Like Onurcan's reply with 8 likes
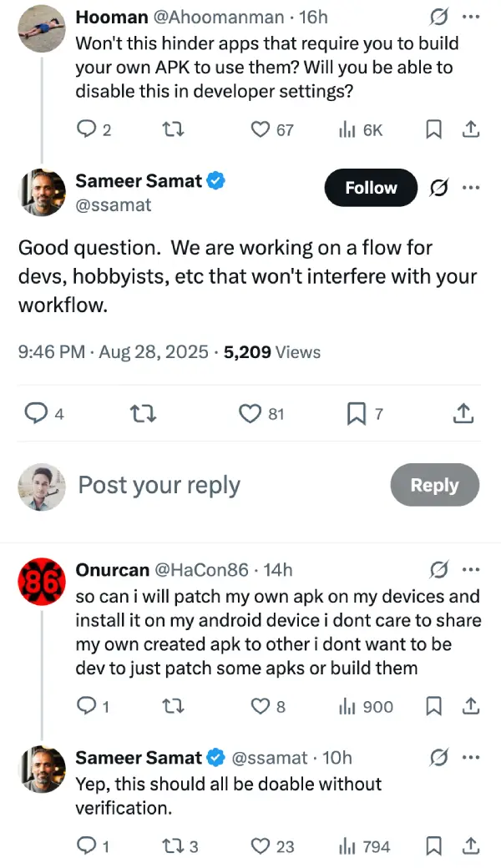This screenshot has height=868, width=501. (x=269, y=706)
